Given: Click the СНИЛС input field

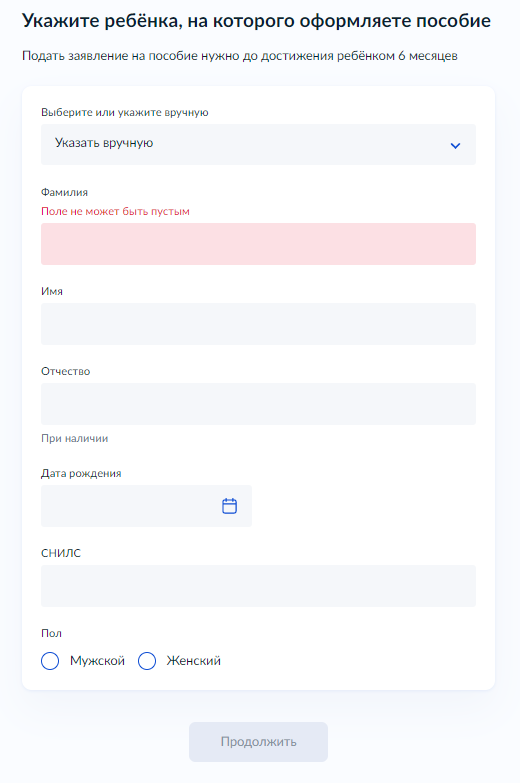Looking at the screenshot, I should tap(258, 586).
